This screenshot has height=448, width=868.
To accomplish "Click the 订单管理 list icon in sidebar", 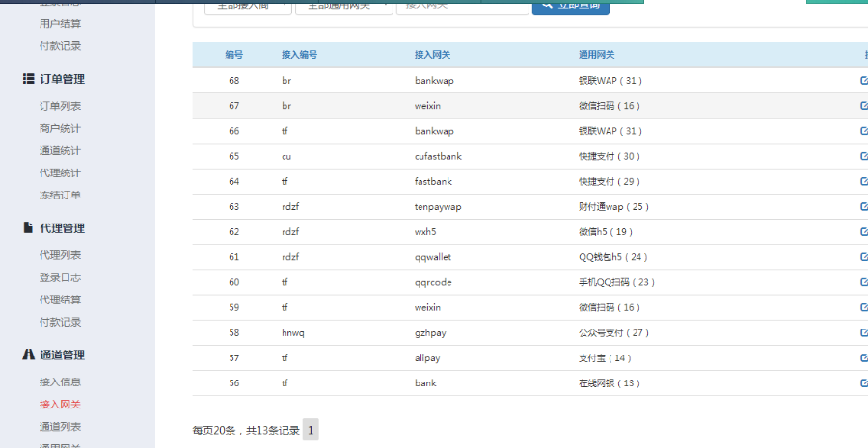I will (x=28, y=79).
